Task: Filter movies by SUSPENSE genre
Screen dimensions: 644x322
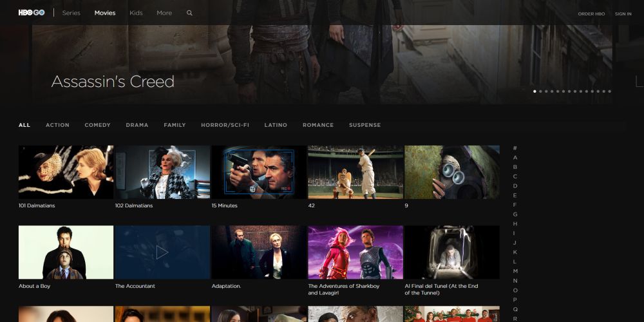Action: tap(365, 125)
